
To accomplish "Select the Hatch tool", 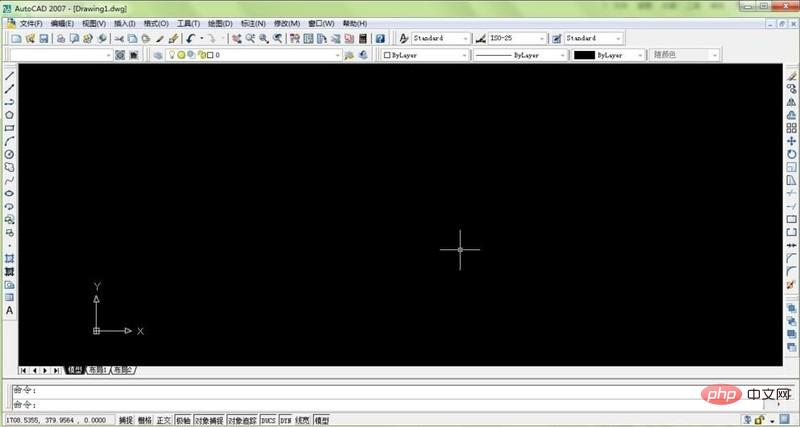I will coord(9,259).
